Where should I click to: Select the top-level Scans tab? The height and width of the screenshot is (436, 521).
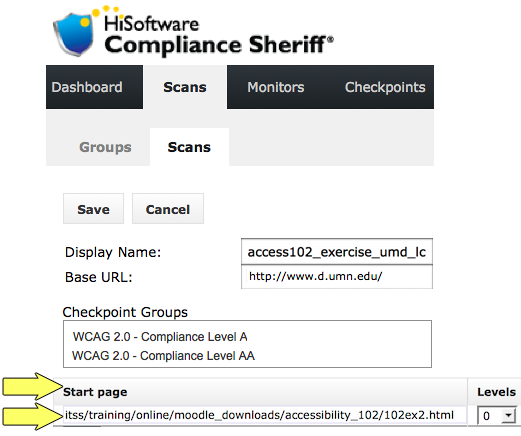[185, 87]
